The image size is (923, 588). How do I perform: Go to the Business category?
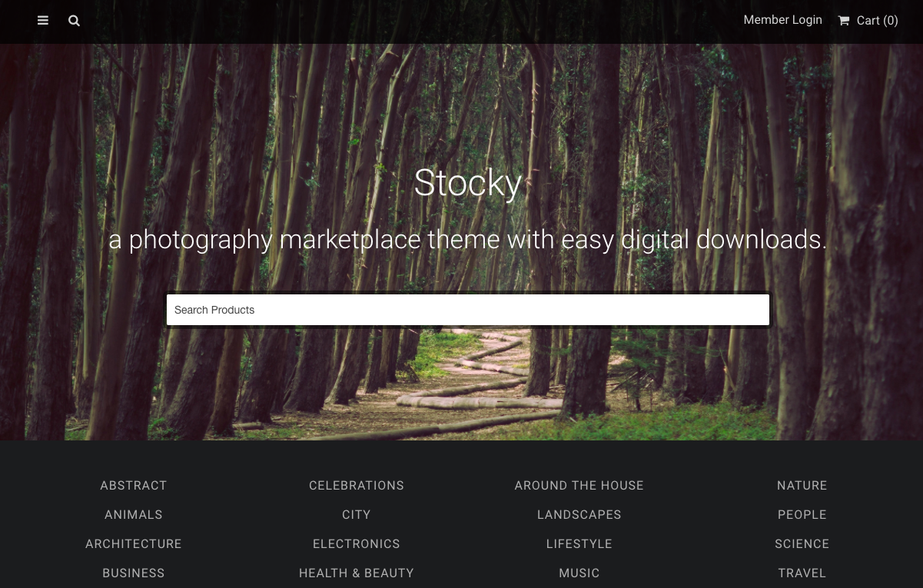tap(134, 573)
